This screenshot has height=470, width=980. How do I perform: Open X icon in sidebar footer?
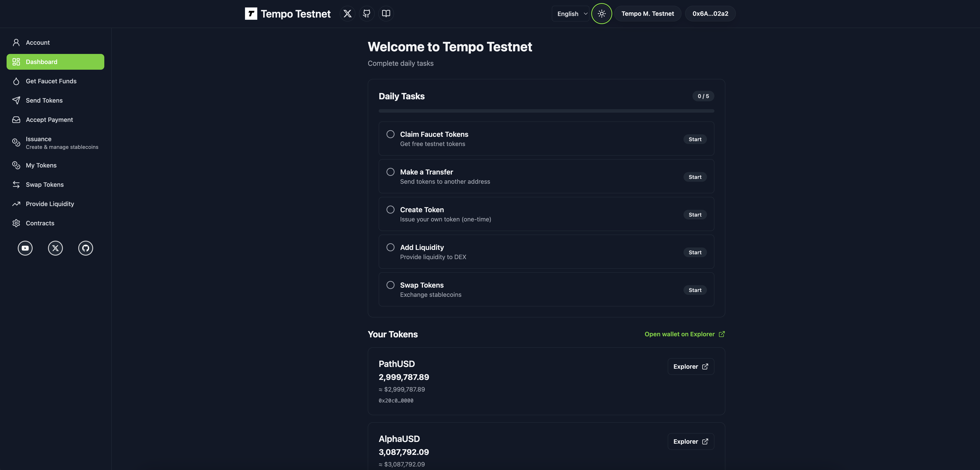[x=55, y=248]
